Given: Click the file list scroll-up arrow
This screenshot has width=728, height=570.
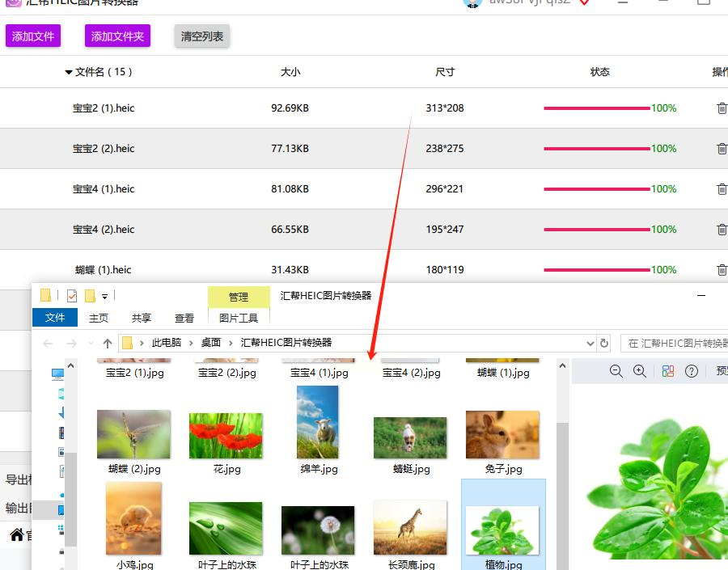Looking at the screenshot, I should tap(562, 366).
